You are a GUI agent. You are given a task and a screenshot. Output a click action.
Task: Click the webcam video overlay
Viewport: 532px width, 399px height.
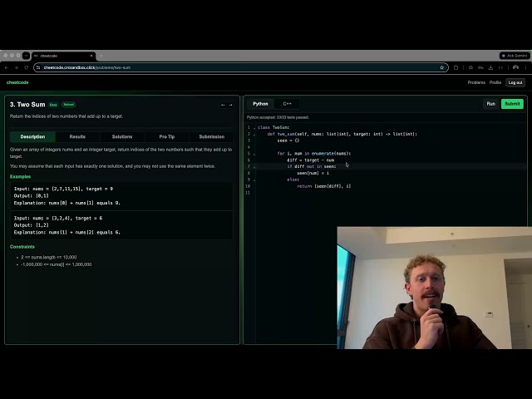(x=434, y=288)
